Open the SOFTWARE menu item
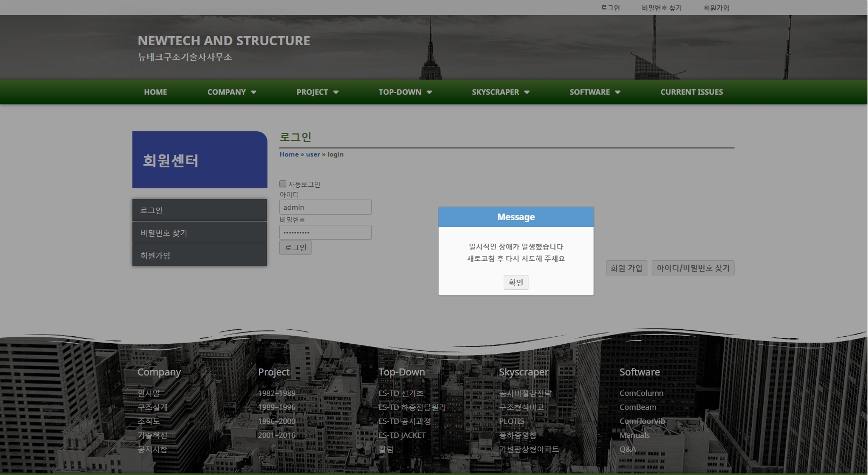The width and height of the screenshot is (868, 475). tap(590, 92)
